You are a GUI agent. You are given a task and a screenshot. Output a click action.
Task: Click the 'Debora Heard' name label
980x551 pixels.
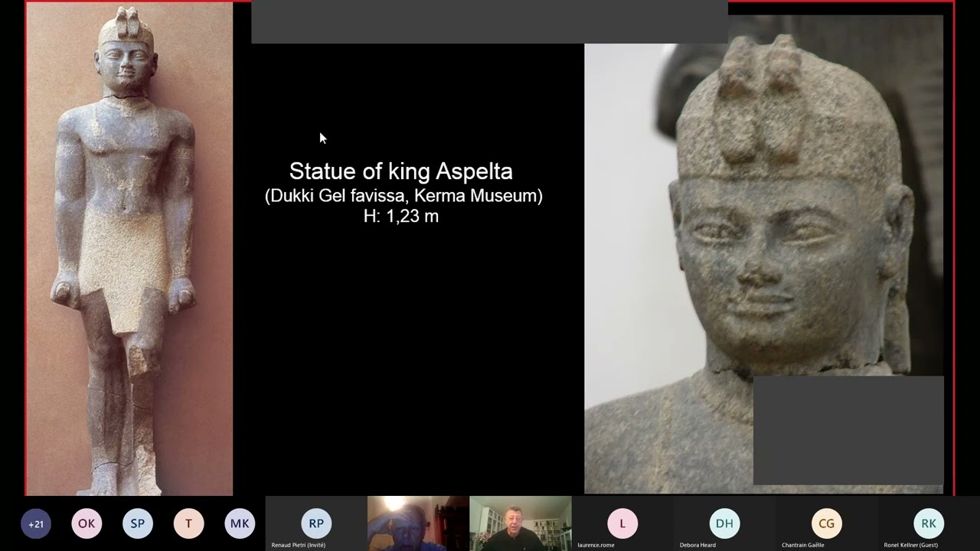[x=697, y=545]
